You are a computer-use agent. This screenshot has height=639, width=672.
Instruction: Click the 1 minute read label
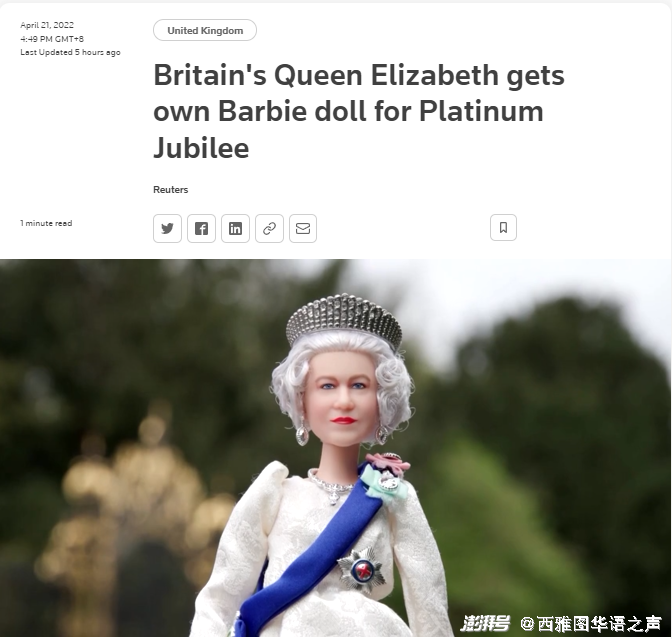tap(46, 223)
